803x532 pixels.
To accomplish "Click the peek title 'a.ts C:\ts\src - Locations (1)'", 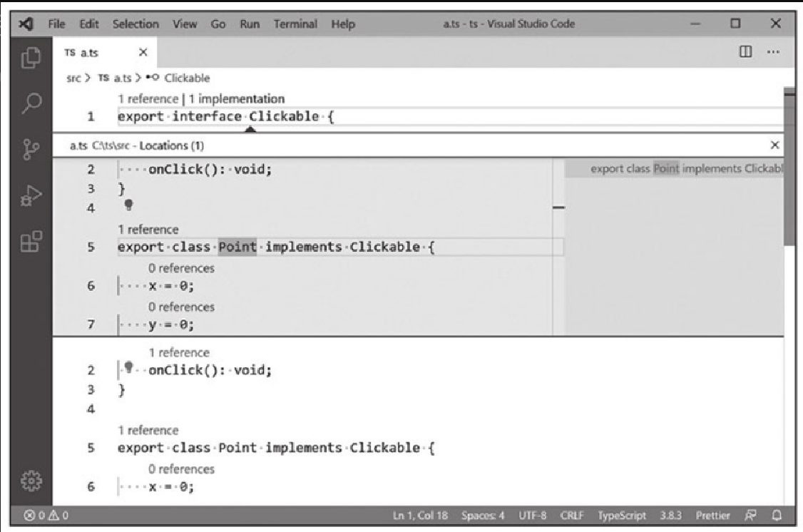I will click(137, 145).
